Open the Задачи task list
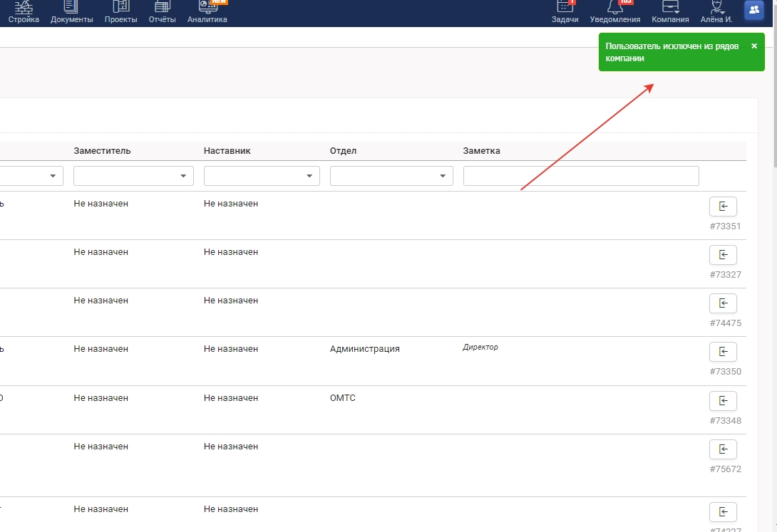Image resolution: width=777 pixels, height=532 pixels. [565, 11]
